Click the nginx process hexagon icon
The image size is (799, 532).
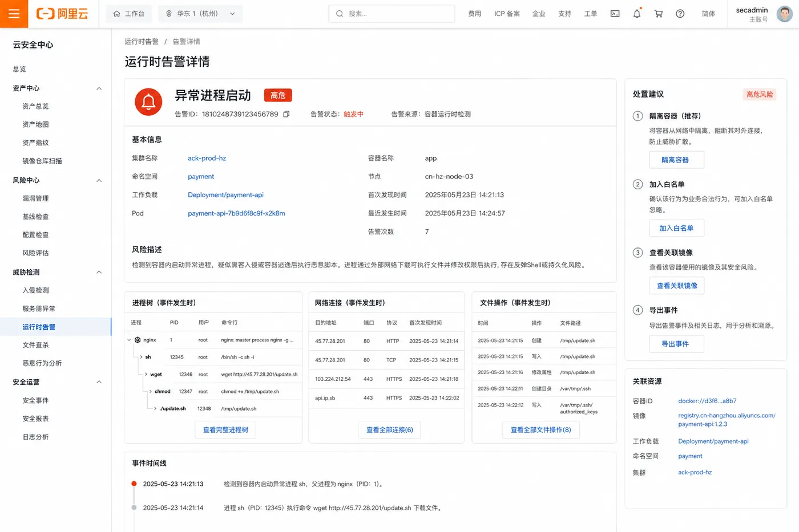(x=138, y=340)
